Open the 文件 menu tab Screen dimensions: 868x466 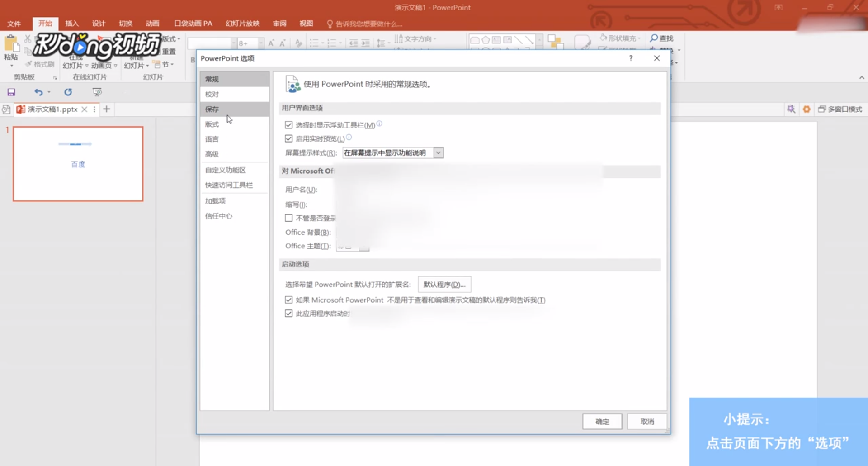[14, 24]
